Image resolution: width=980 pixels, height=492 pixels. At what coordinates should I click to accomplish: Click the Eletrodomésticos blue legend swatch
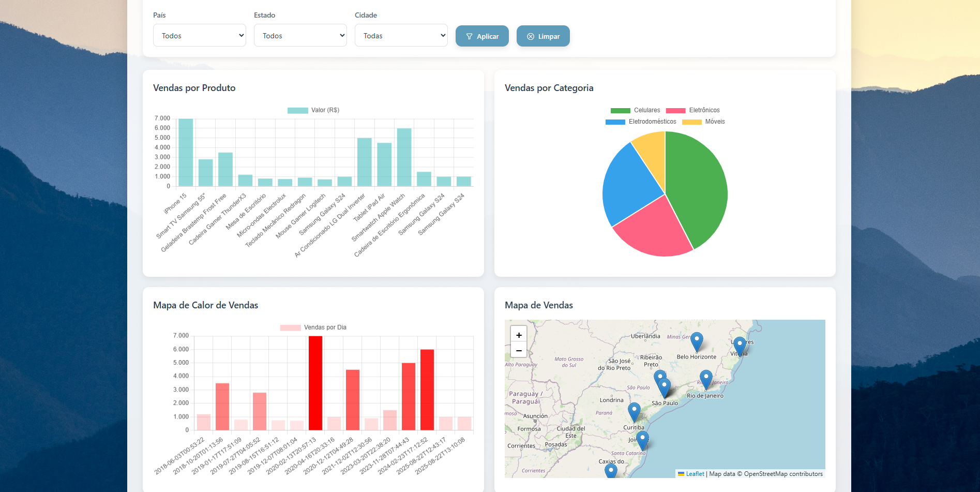615,122
